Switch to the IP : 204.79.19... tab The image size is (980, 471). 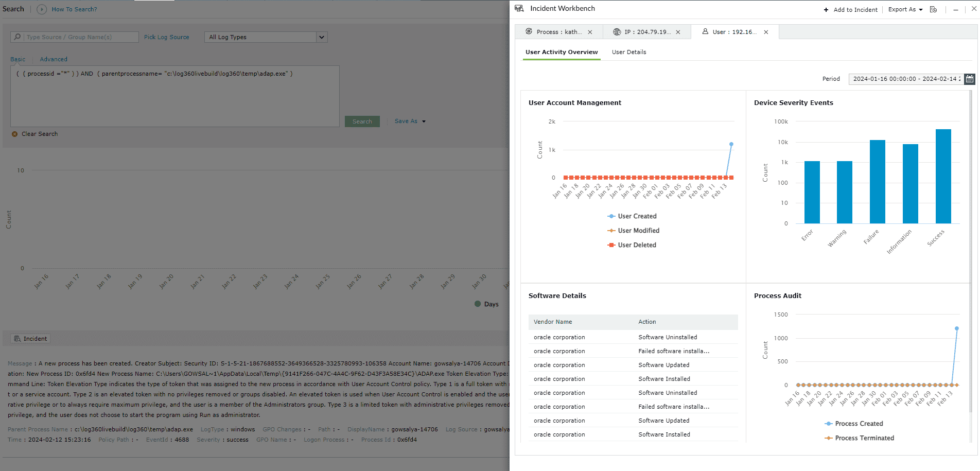(646, 32)
